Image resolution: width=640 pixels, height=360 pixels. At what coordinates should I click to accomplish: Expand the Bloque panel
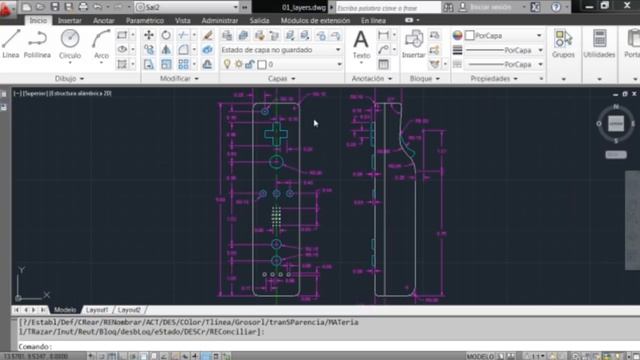424,78
